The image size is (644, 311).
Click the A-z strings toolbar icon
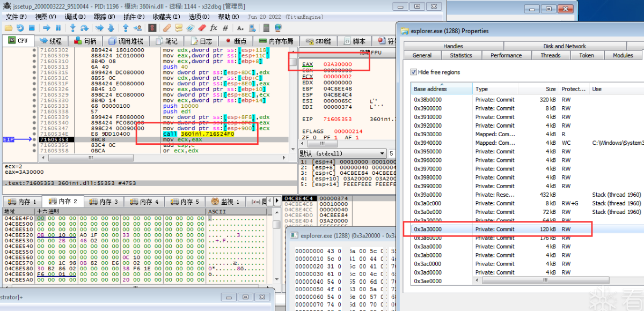[240, 28]
